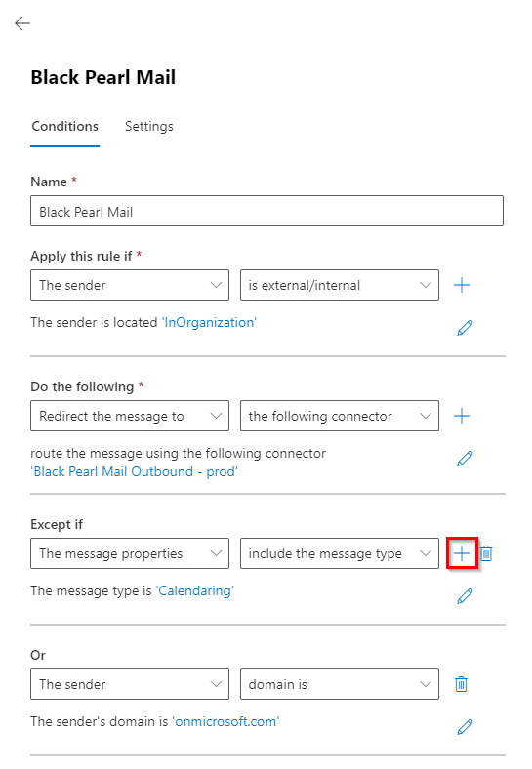Edit the 'Calendaring' message type with pencil
The image size is (532, 769).
(465, 596)
